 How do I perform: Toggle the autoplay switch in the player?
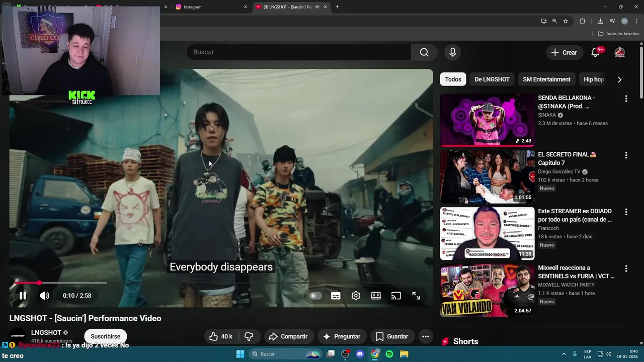[x=315, y=296]
